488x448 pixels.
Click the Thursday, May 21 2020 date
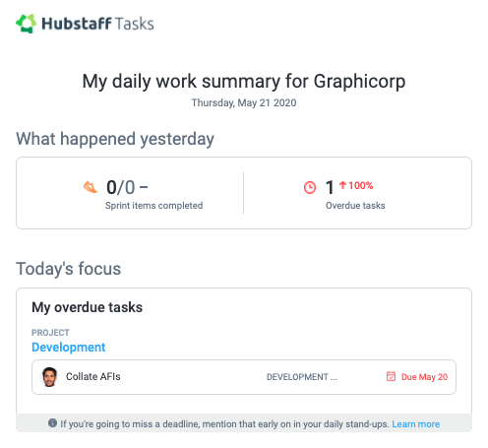click(244, 102)
